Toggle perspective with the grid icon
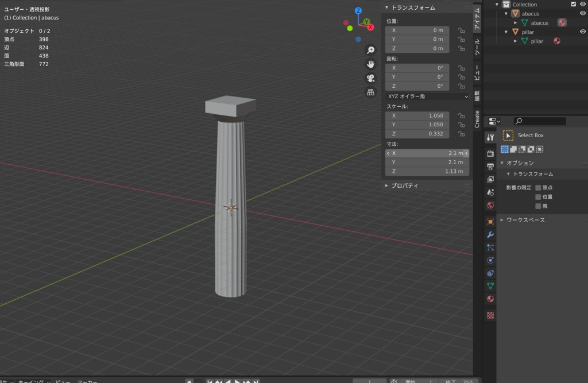 (x=371, y=91)
